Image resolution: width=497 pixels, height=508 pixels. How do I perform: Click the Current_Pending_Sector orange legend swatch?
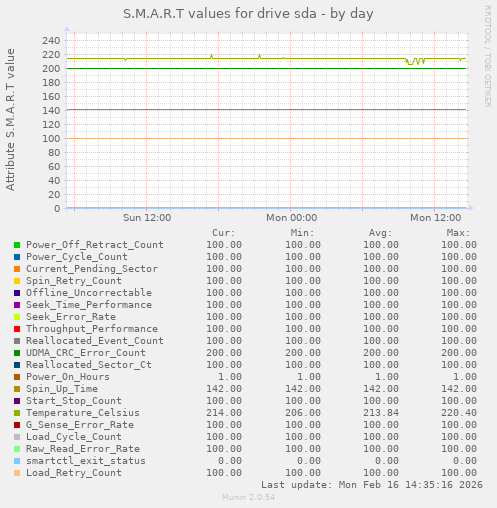point(17,269)
